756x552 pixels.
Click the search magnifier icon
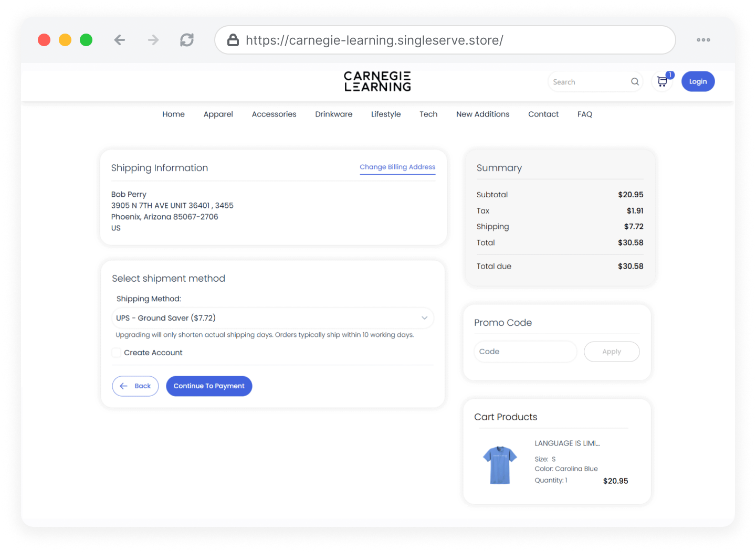click(635, 82)
